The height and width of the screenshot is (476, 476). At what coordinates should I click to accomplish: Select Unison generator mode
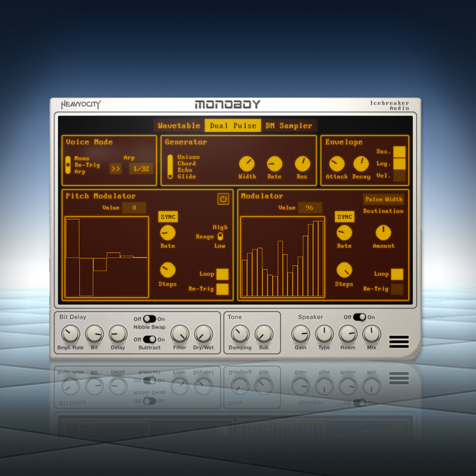click(x=189, y=157)
